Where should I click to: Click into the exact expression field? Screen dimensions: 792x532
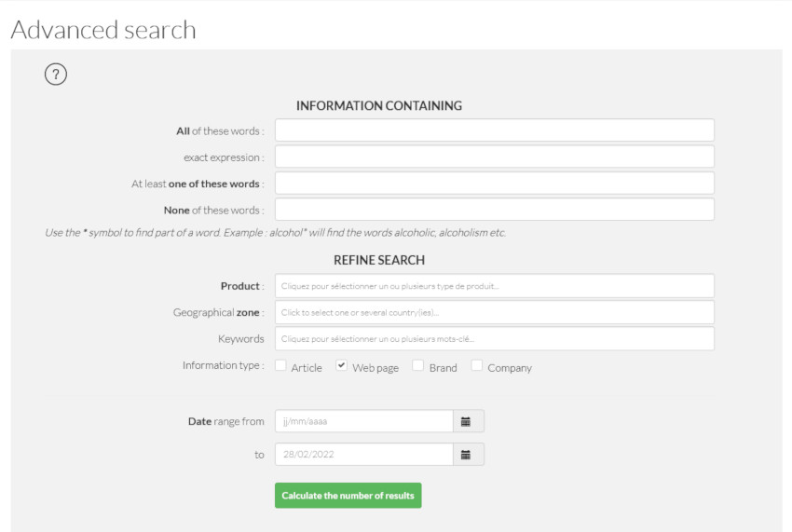click(x=495, y=157)
